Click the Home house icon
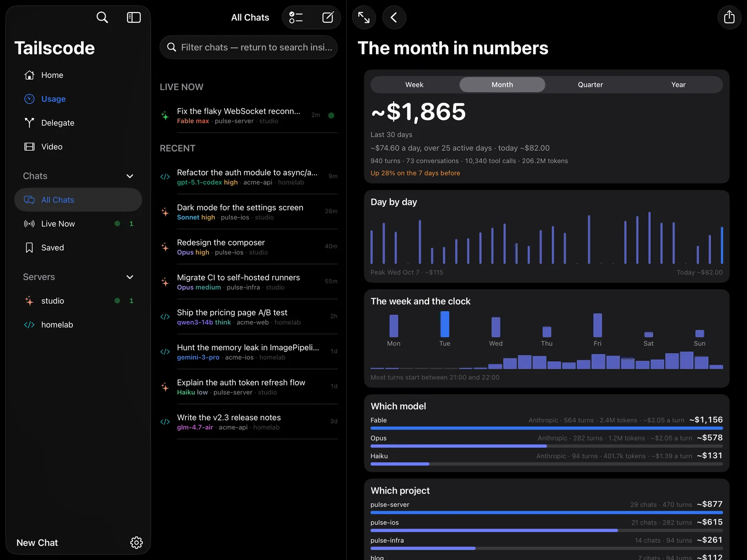 coord(29,75)
